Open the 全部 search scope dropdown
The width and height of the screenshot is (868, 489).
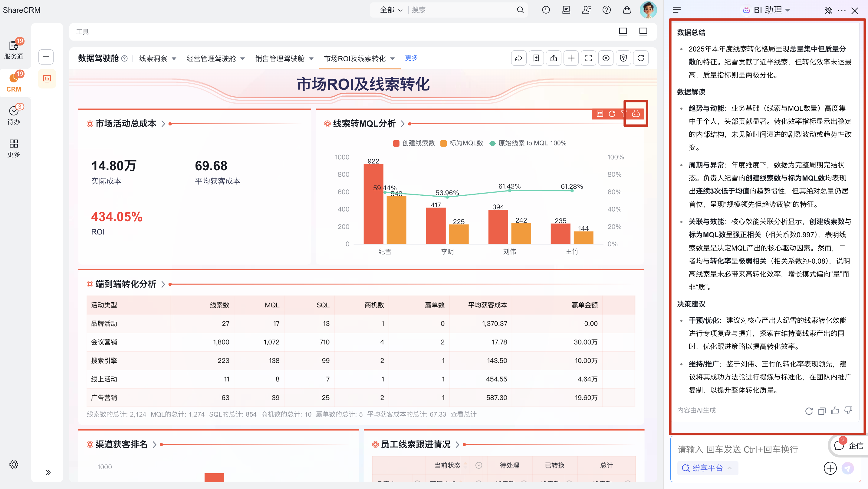(x=391, y=10)
